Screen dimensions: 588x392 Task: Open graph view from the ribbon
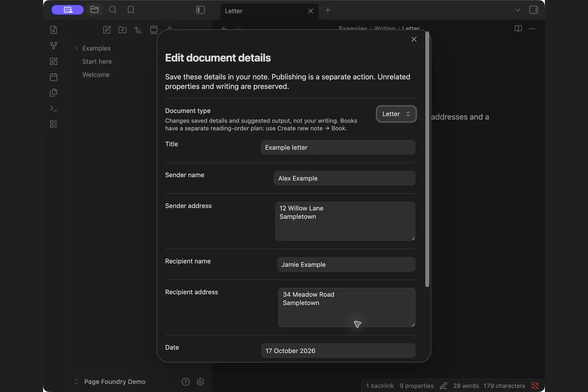54,46
